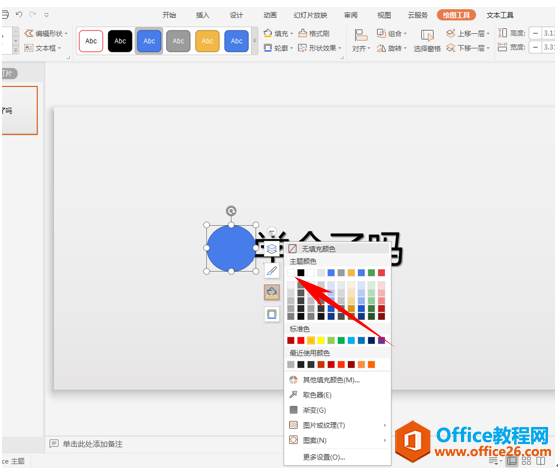The image size is (558, 469).
Task: Click the undo arrow icon
Action: tap(19, 15)
